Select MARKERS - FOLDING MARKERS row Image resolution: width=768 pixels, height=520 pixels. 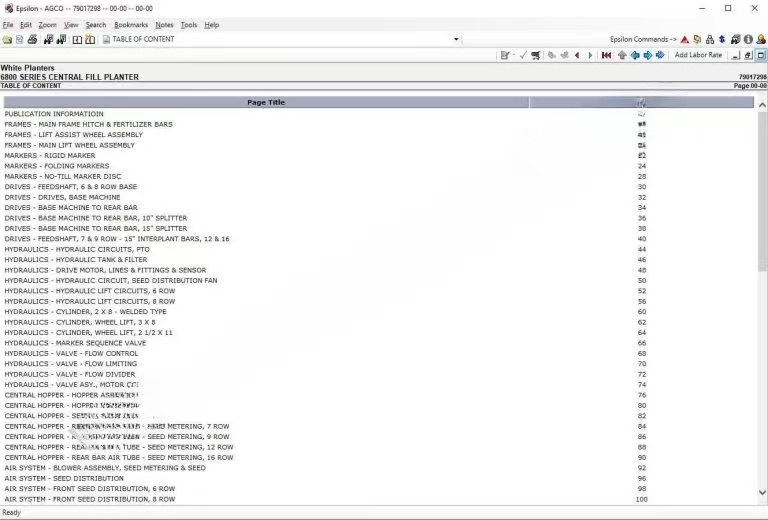(378, 166)
